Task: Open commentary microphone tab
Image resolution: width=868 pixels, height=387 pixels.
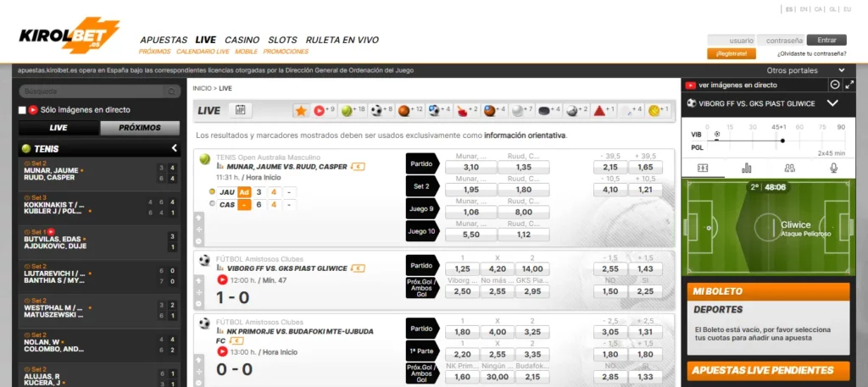Action: pos(834,168)
